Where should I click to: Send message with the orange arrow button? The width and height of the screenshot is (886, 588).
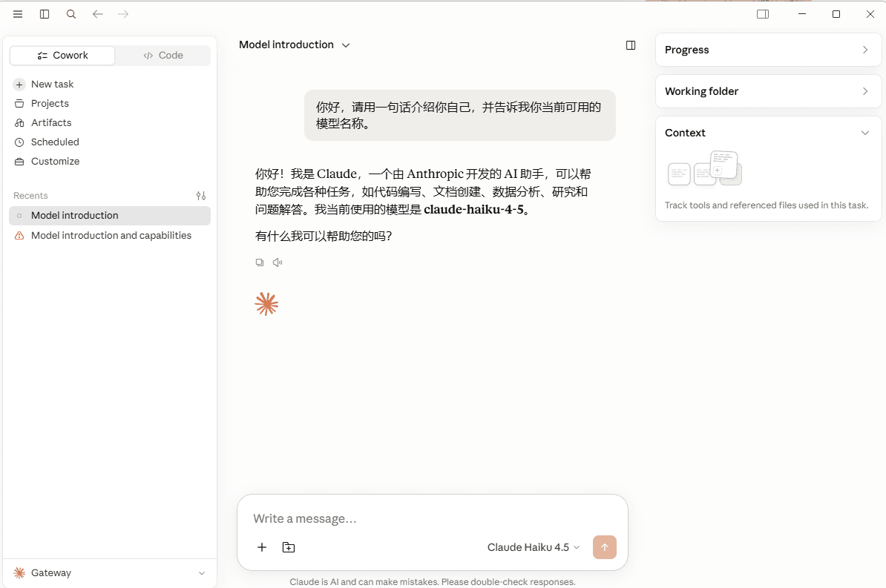[x=605, y=547]
